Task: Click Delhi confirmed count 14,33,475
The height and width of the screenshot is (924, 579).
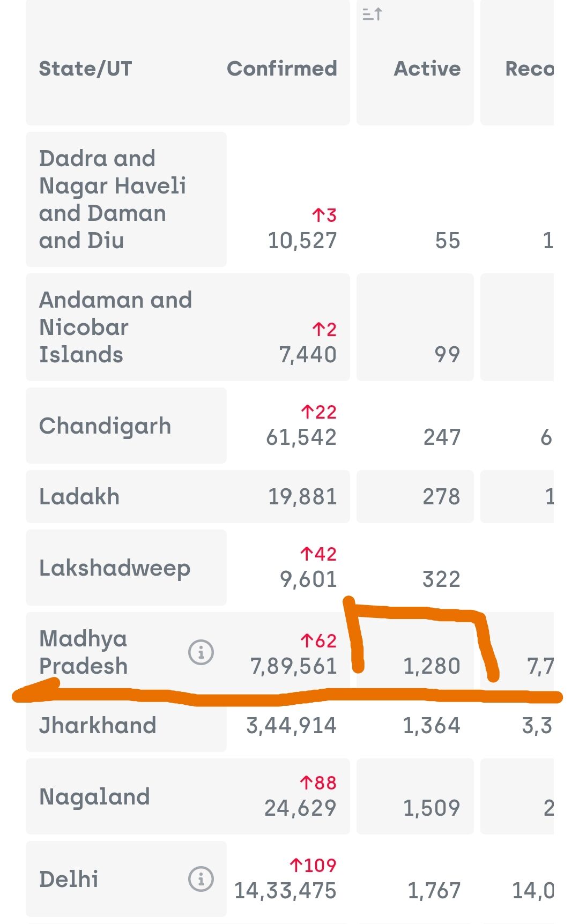Action: 285,891
